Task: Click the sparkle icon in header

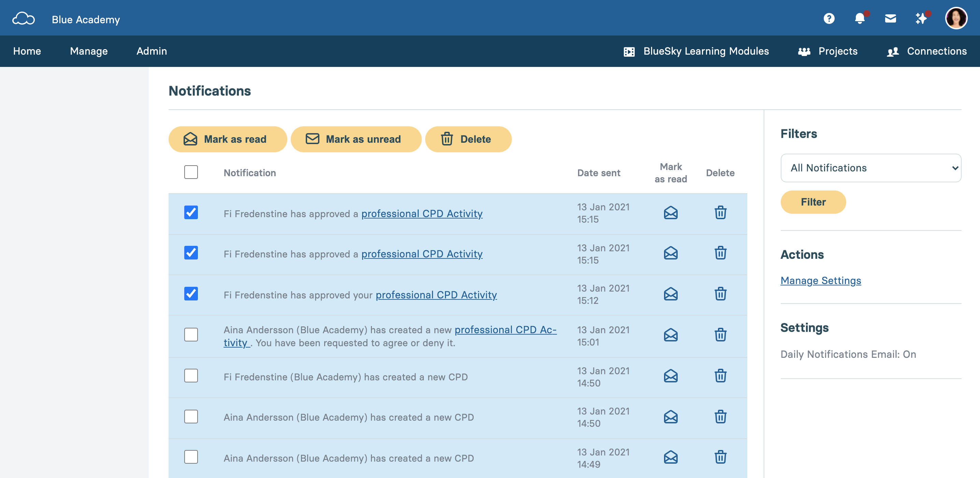Action: click(x=921, y=18)
